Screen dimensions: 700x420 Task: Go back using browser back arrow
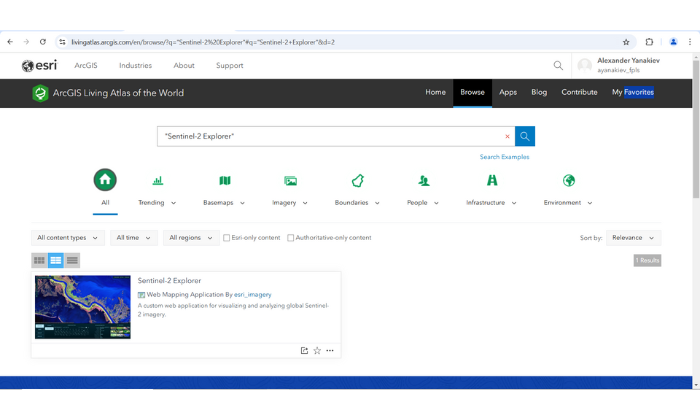coord(10,42)
